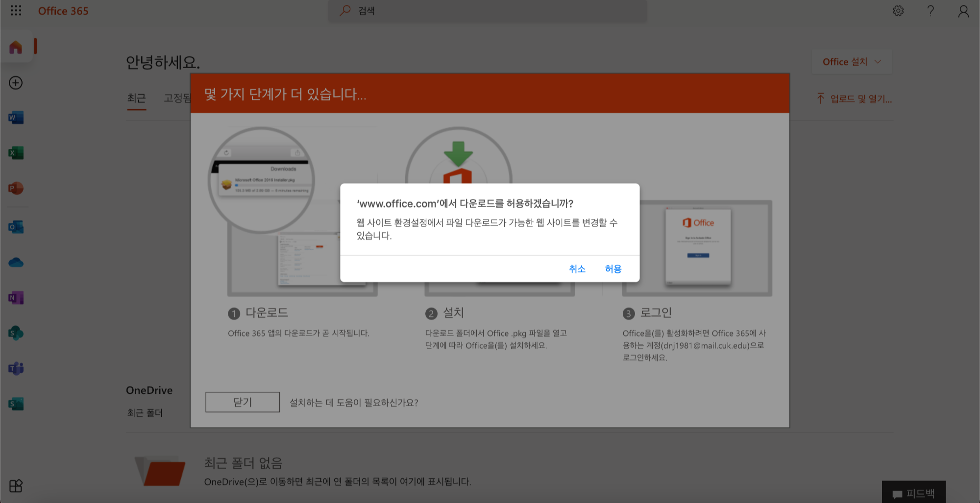
Task: Click the search magnifier icon
Action: click(345, 10)
